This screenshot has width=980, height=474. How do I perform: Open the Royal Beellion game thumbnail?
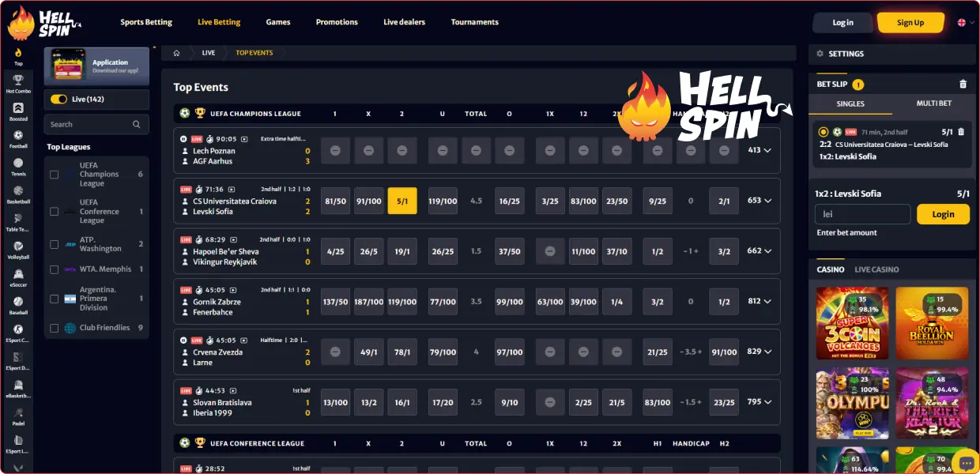coord(932,324)
